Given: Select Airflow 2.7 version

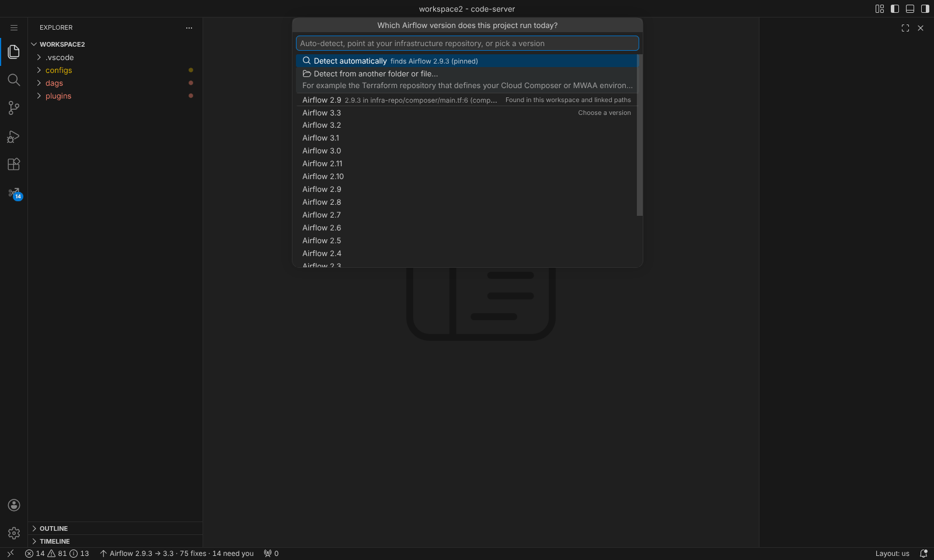Looking at the screenshot, I should (x=466, y=215).
